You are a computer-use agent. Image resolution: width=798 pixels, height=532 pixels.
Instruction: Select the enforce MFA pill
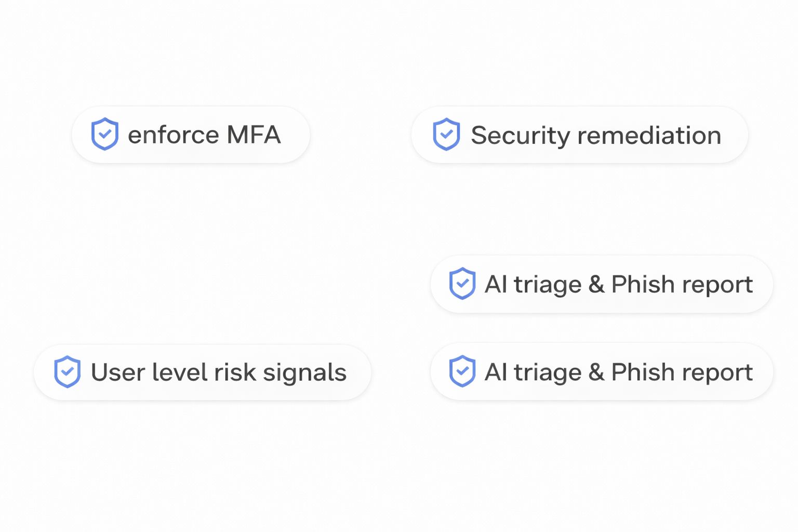191,135
